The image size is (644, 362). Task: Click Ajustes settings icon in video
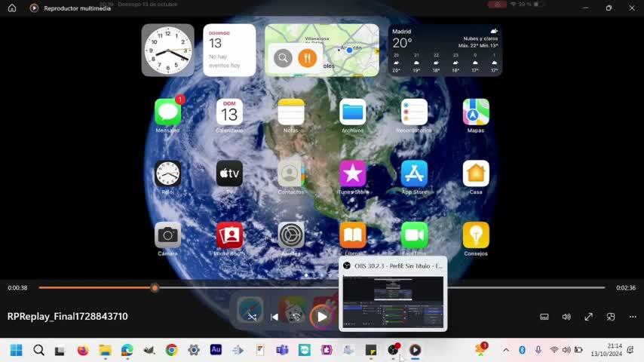click(291, 235)
